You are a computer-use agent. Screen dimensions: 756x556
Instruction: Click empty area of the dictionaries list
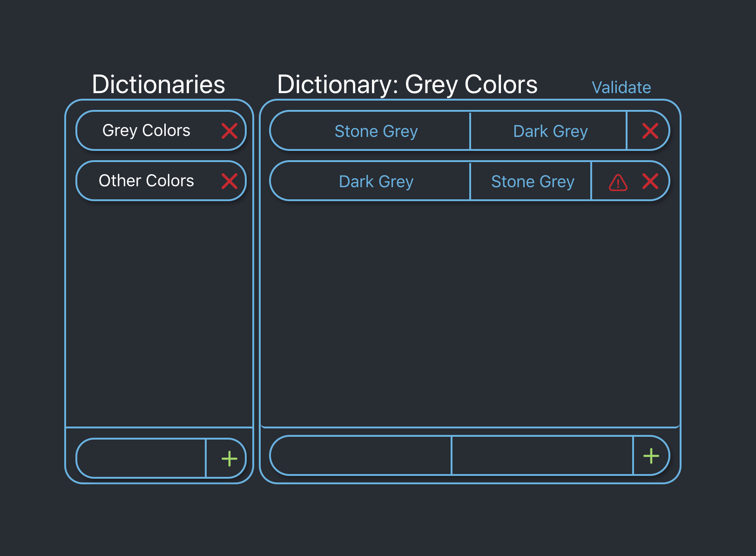[159, 312]
